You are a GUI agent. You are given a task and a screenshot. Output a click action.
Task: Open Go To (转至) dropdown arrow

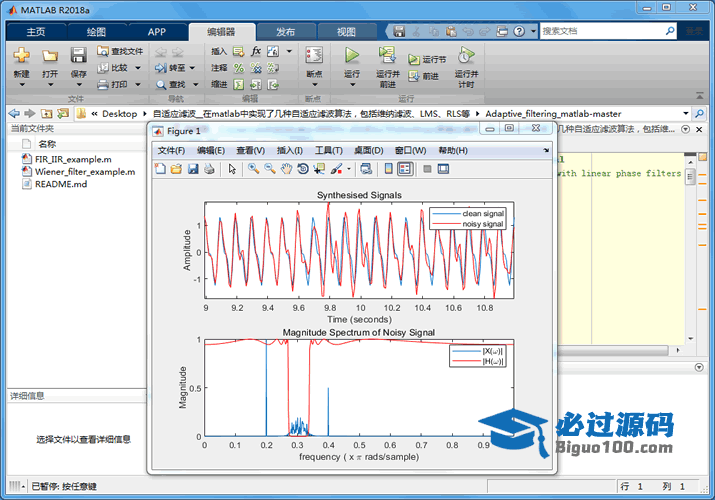pyautogui.click(x=192, y=68)
